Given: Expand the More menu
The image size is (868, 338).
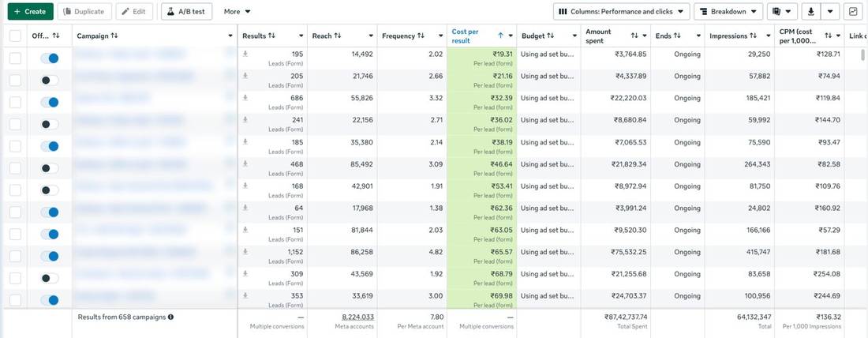Looking at the screenshot, I should coord(237,11).
